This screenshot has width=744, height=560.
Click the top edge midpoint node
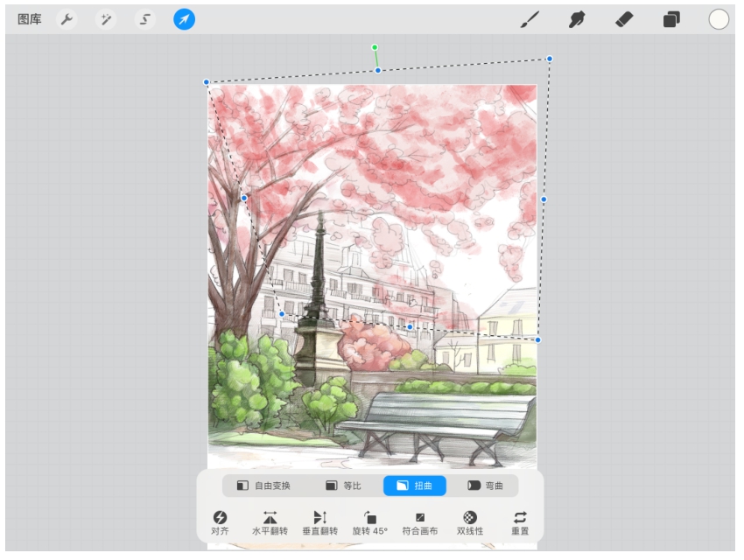tap(378, 71)
